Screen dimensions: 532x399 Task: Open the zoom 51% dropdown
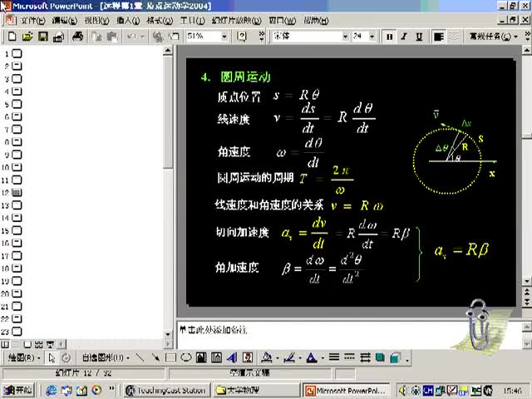[224, 37]
